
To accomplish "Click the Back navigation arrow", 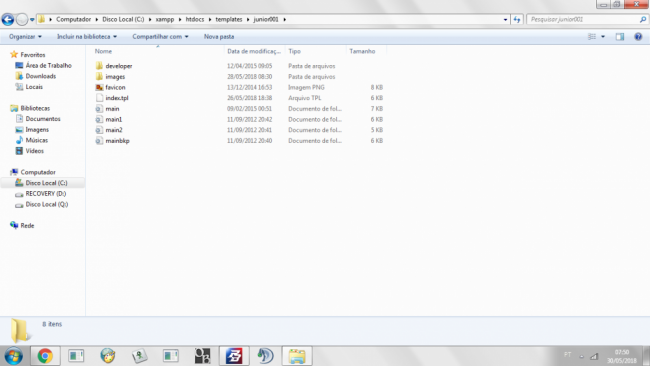I will click(x=8, y=19).
